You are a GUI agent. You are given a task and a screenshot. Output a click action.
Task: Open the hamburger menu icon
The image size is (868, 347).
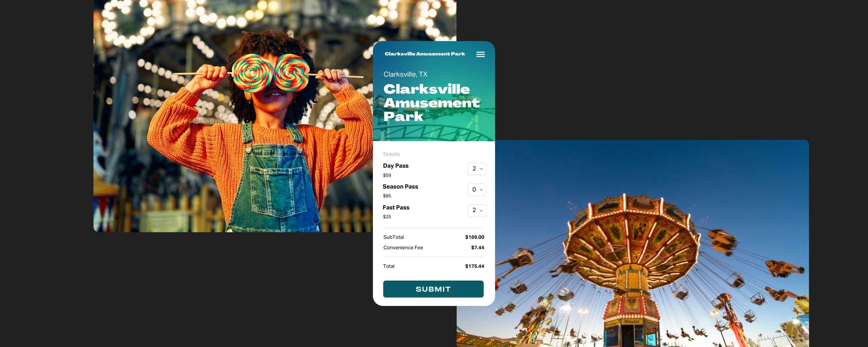pos(480,54)
